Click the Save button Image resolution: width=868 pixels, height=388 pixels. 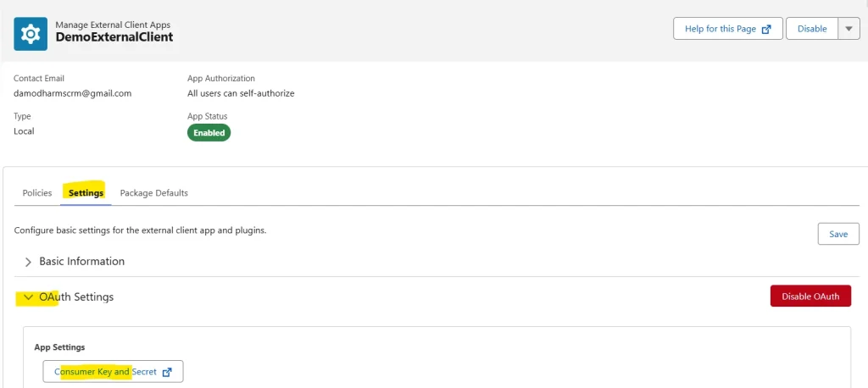tap(838, 234)
